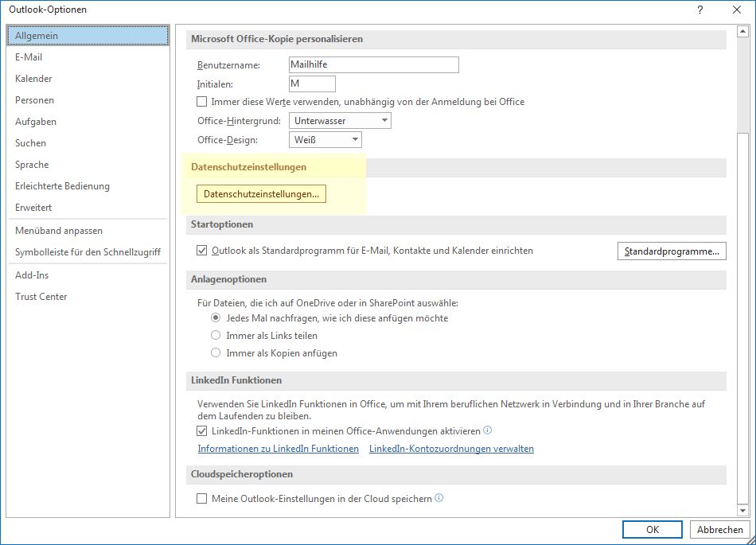The image size is (756, 545).
Task: Disable LinkedIn-Funktionen in Office-Anwendungen checkbox
Action: (x=202, y=430)
